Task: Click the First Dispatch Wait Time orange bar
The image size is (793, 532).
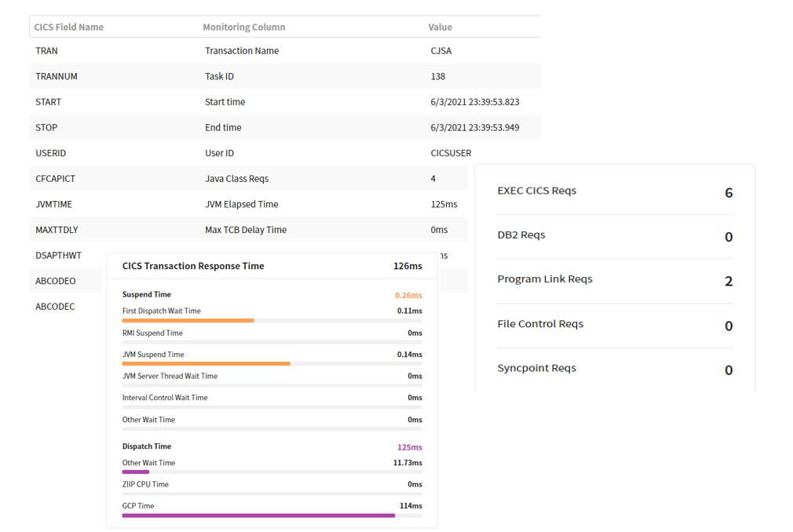Action: (188, 321)
